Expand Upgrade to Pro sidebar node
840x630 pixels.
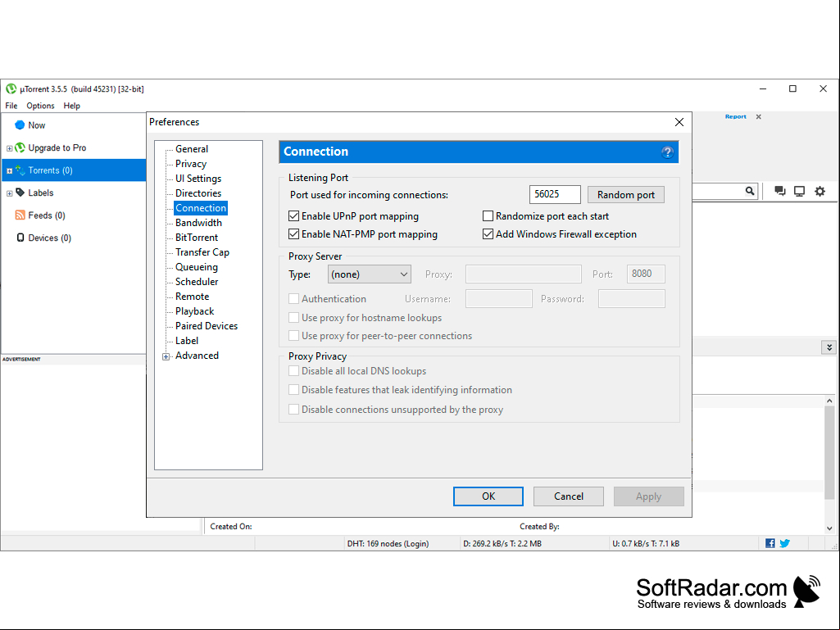9,148
